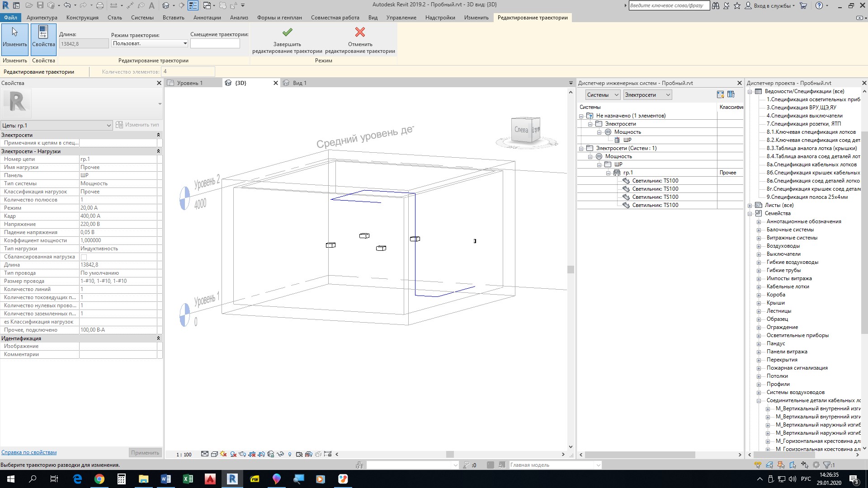Click sun path off icon in view bar
The width and height of the screenshot is (868, 488).
click(x=223, y=454)
